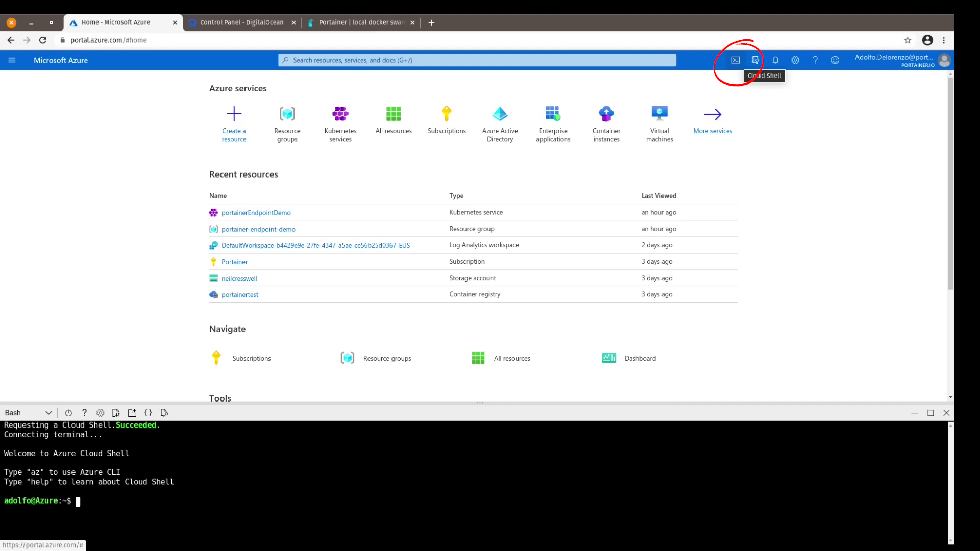Click Upload/Download files icon in shell

click(116, 413)
